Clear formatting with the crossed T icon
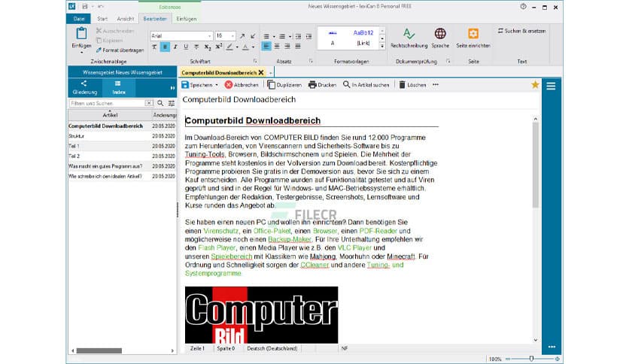The image size is (629, 364). click(154, 47)
